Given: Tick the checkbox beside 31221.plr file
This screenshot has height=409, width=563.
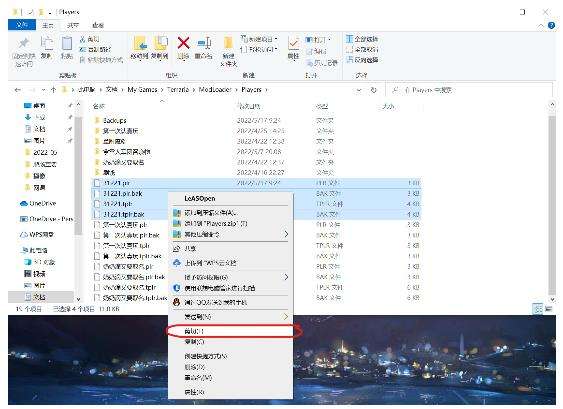Looking at the screenshot, I should [97, 183].
